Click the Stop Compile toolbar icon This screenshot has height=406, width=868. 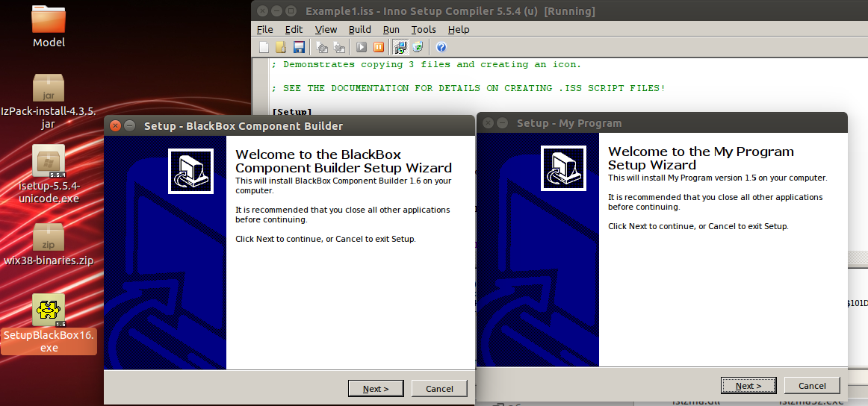pos(340,47)
